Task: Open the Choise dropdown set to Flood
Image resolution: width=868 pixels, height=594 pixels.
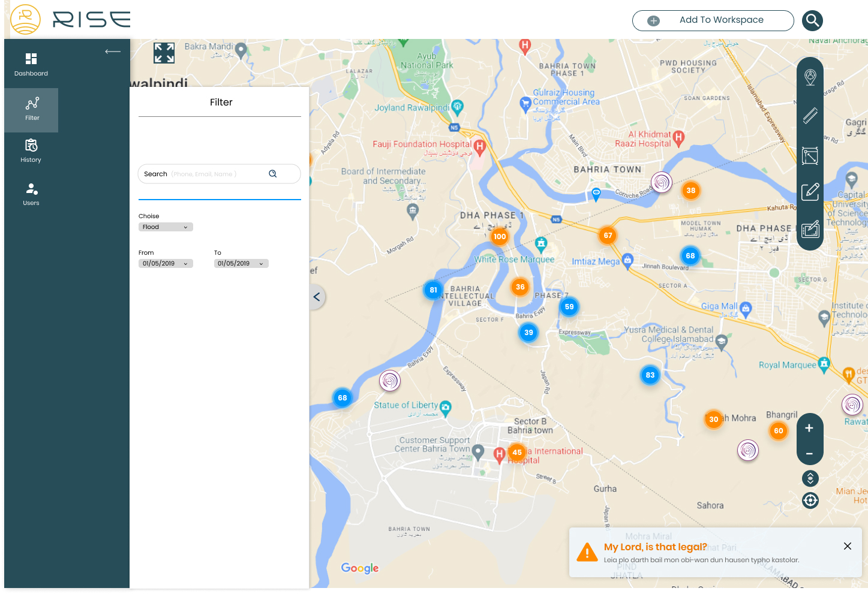Action: coord(166,227)
